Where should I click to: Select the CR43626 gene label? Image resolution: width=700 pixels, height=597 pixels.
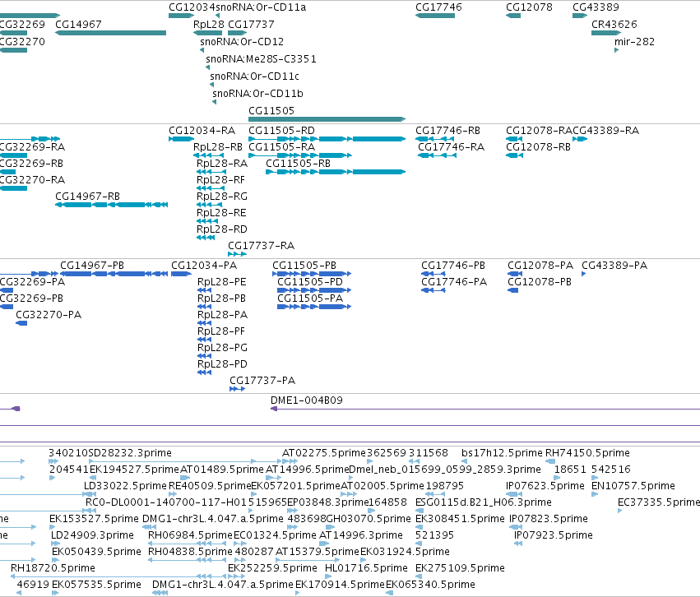(x=614, y=24)
